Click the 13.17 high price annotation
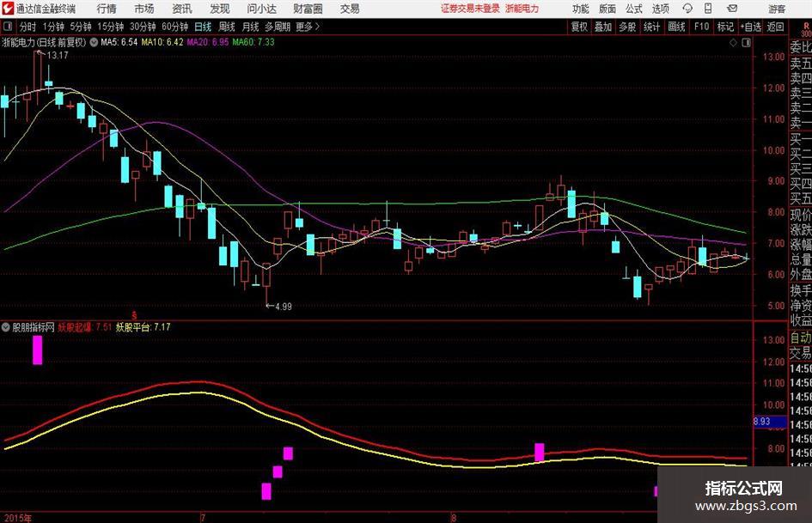Screen dimensions: 812x523 [58, 56]
